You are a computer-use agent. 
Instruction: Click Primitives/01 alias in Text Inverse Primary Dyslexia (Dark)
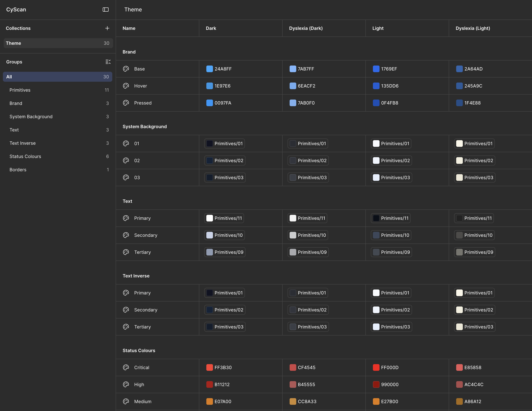point(308,293)
